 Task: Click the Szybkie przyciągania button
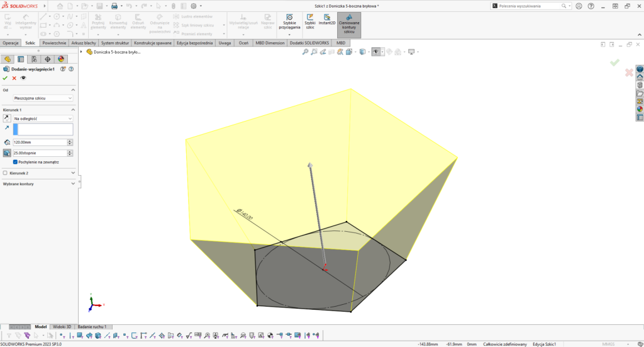(x=289, y=21)
